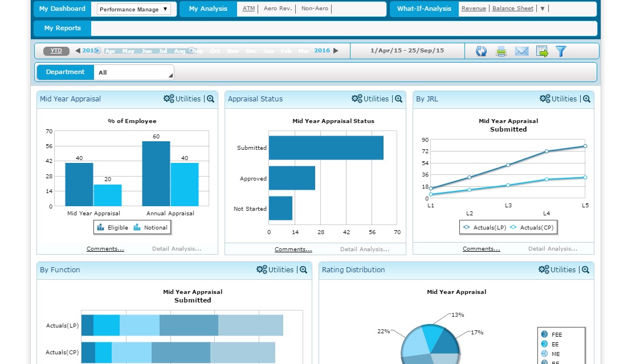640x364 pixels.
Task: Zoom the By JRL panel
Action: pos(586,99)
